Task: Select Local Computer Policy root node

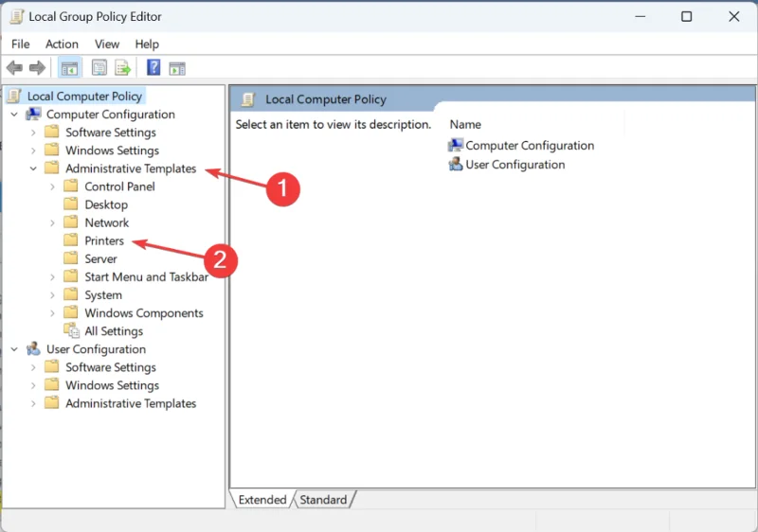Action: (x=84, y=96)
